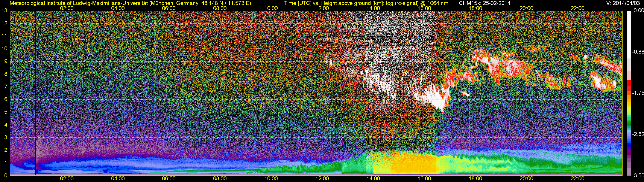The image size is (644, 182).
Task: Click the '13.' height axis label
Action: [x=5, y=11]
